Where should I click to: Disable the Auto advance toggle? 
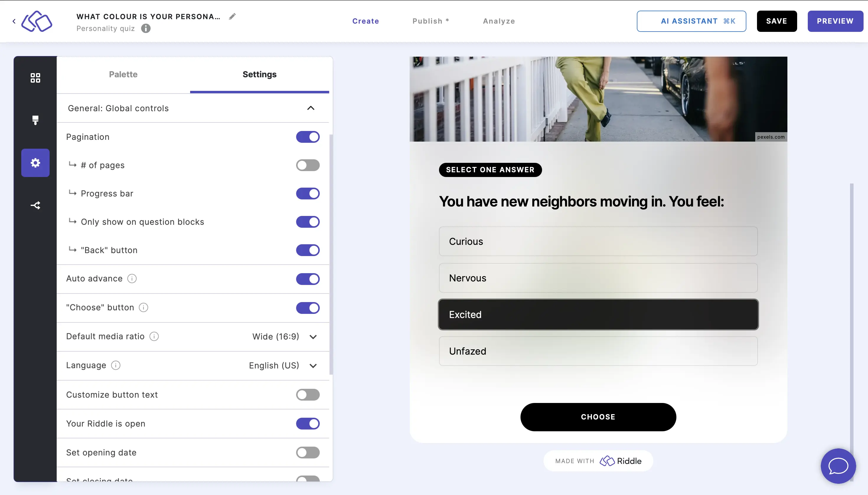tap(308, 279)
